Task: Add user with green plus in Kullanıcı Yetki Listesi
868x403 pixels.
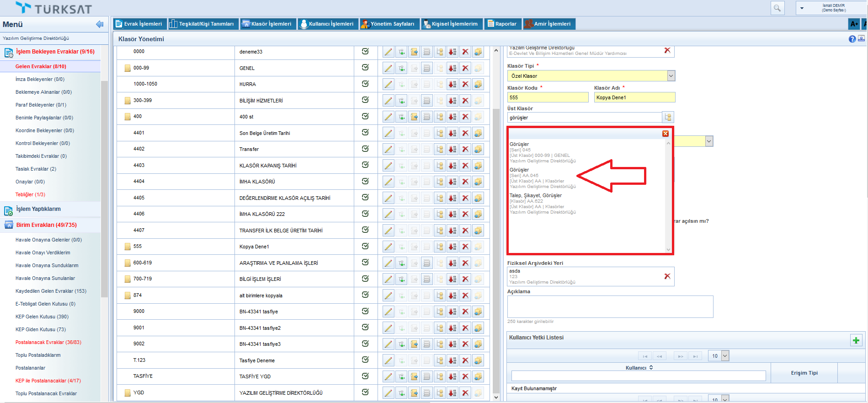Action: (x=856, y=340)
